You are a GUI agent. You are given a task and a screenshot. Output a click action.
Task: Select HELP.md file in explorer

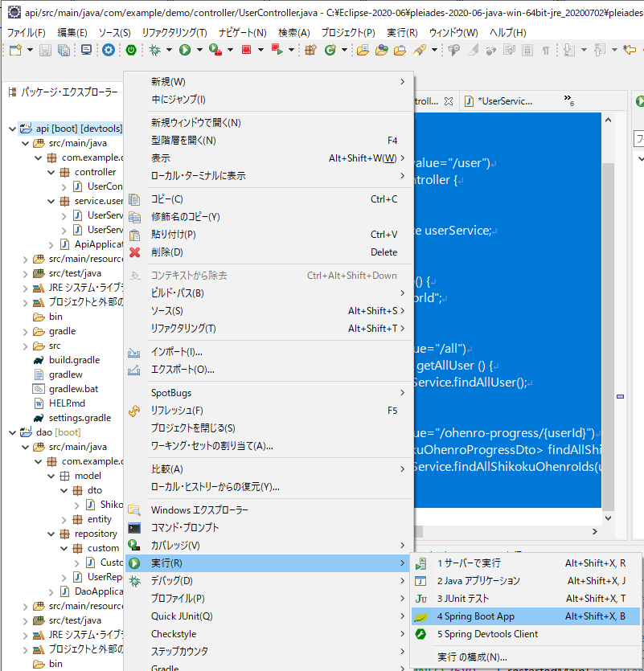tap(67, 403)
